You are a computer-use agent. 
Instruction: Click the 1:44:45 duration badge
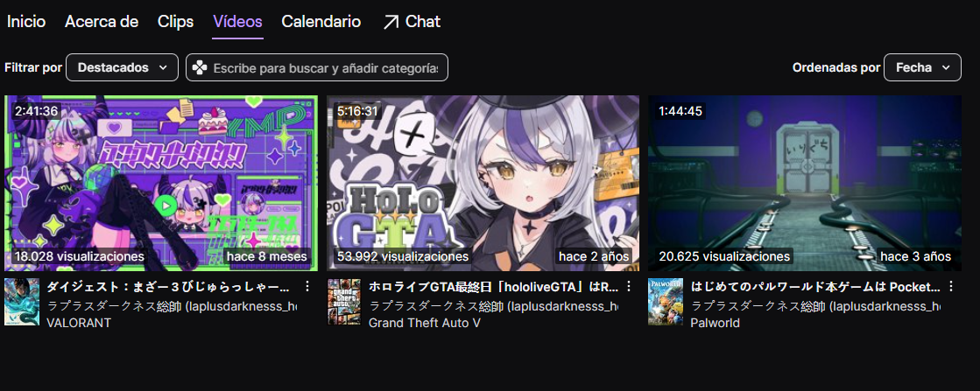click(x=680, y=111)
